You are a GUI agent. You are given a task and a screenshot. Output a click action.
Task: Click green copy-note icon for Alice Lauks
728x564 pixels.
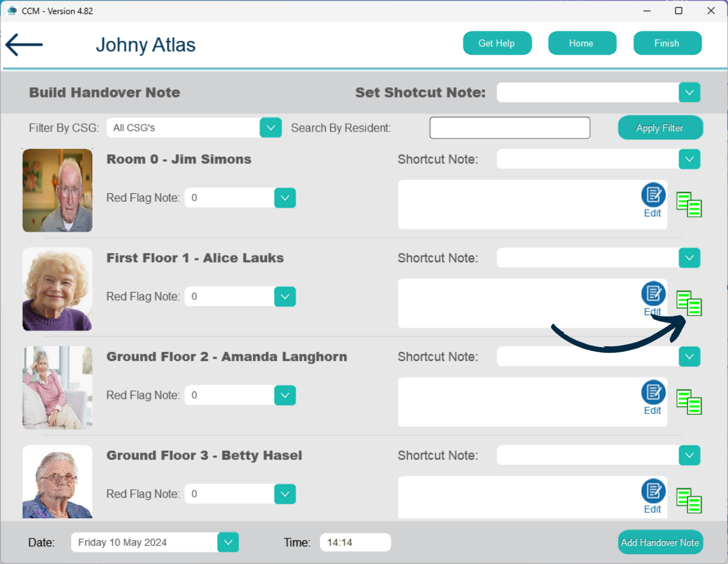[689, 304]
